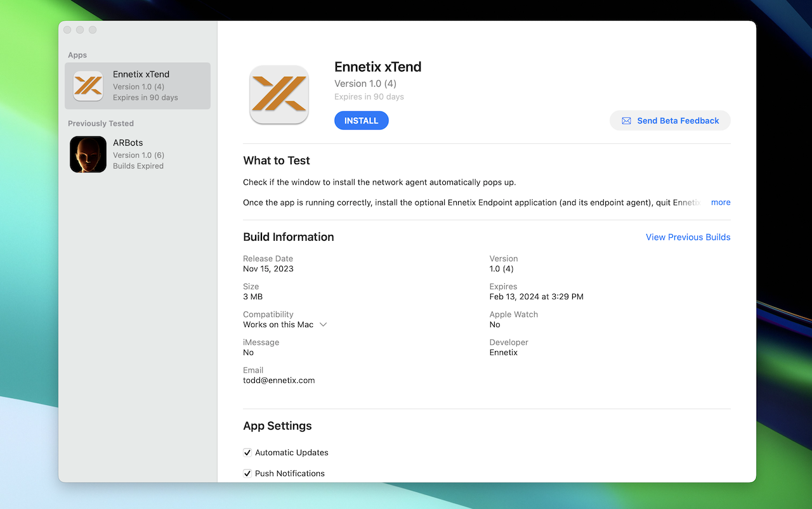Click the todd@ennetix.com email address

[279, 380]
